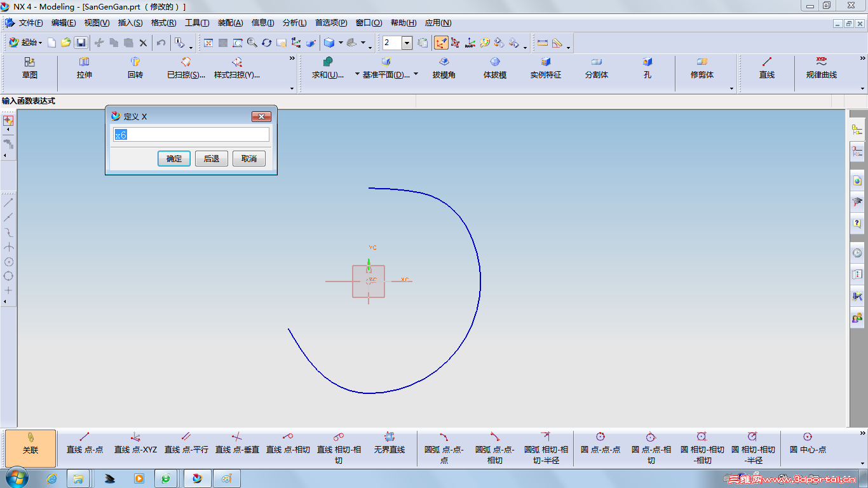Viewport: 868px width, 488px height.
Task: Select 直线 点-平行 line tool
Action: pos(186,444)
